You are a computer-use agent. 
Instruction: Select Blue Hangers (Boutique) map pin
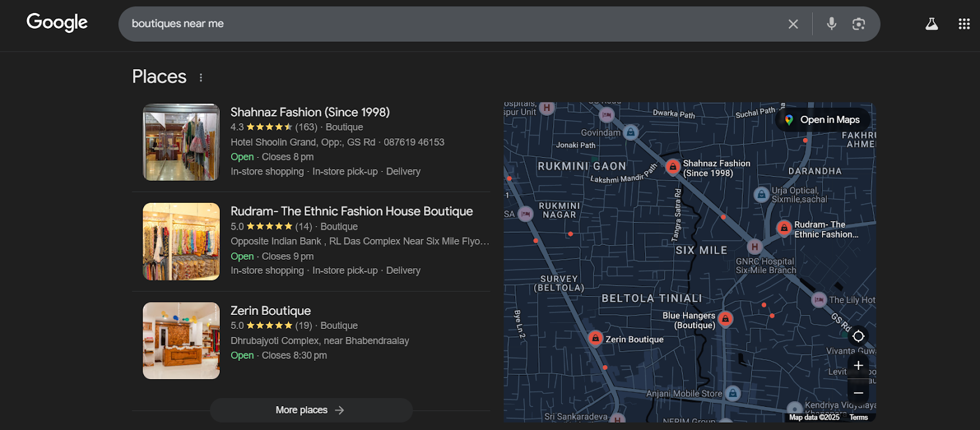pos(725,319)
